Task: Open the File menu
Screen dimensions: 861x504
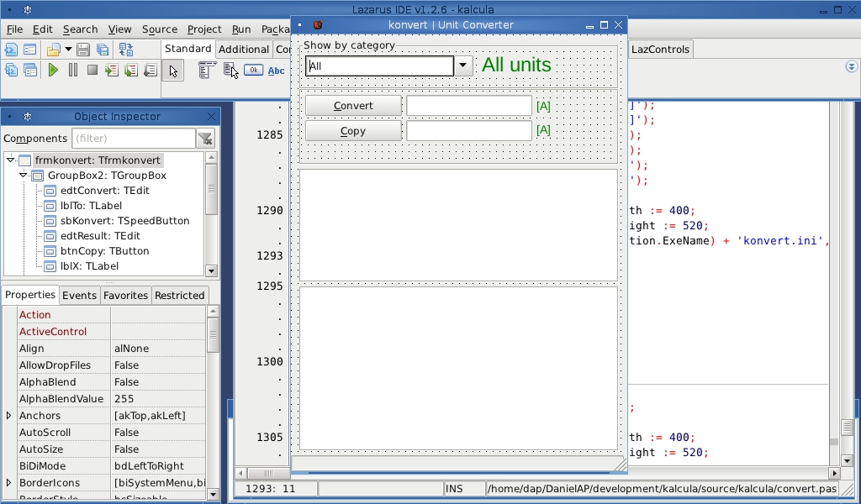Action: pos(14,29)
